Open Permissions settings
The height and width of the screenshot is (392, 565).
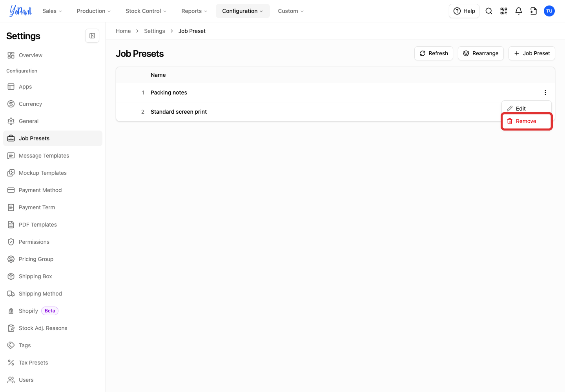tap(53, 242)
